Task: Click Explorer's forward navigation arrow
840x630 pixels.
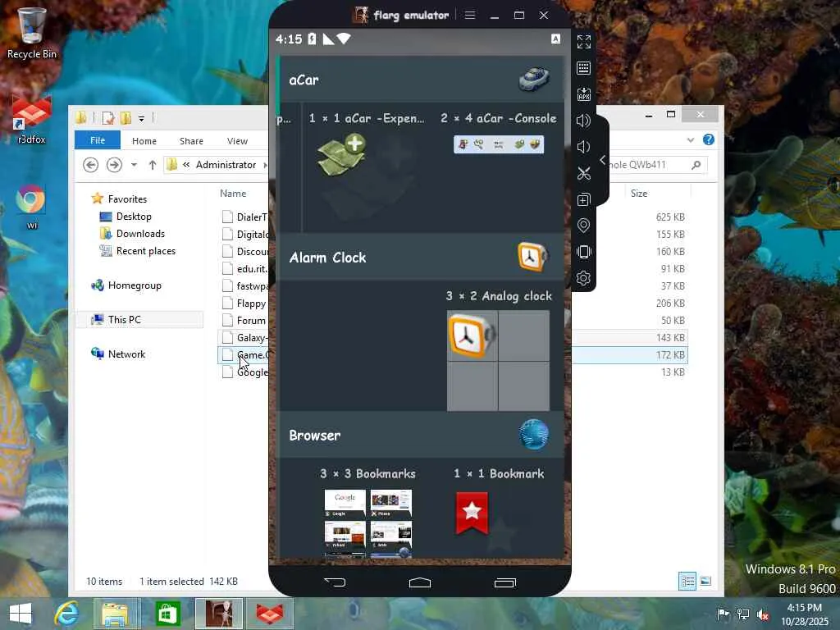Action: coord(114,164)
